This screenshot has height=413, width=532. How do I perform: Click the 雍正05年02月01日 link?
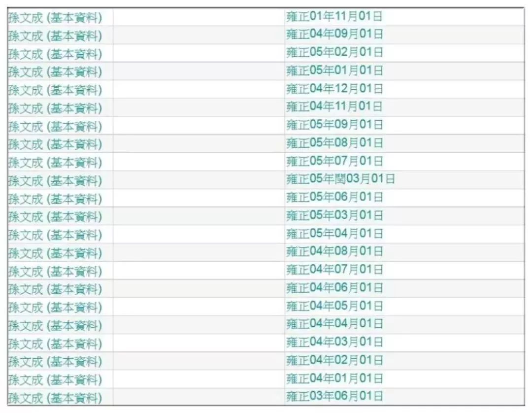(x=334, y=53)
